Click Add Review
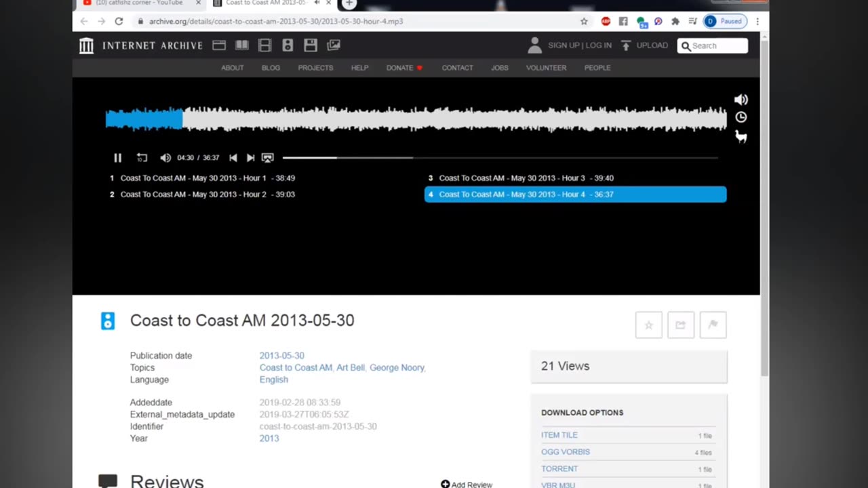 [467, 485]
